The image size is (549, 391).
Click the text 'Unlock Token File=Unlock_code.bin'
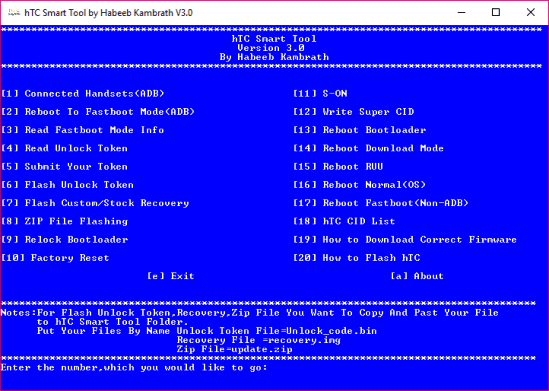tap(277, 331)
